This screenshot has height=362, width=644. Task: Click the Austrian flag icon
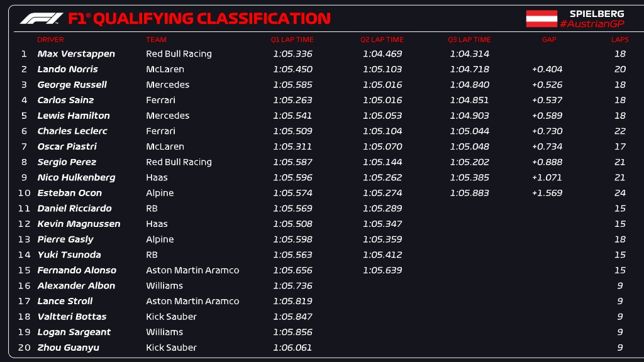541,19
